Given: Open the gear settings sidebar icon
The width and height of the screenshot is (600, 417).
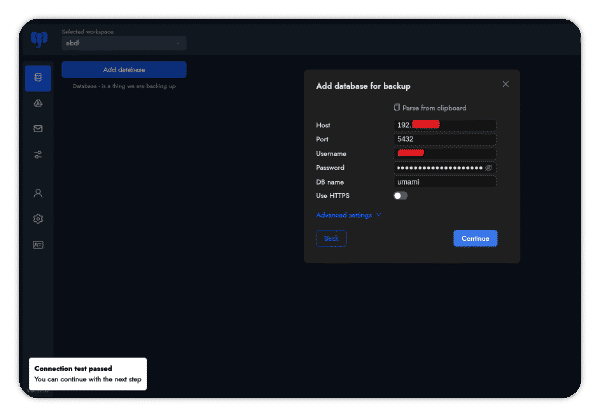Looking at the screenshot, I should pyautogui.click(x=38, y=219).
